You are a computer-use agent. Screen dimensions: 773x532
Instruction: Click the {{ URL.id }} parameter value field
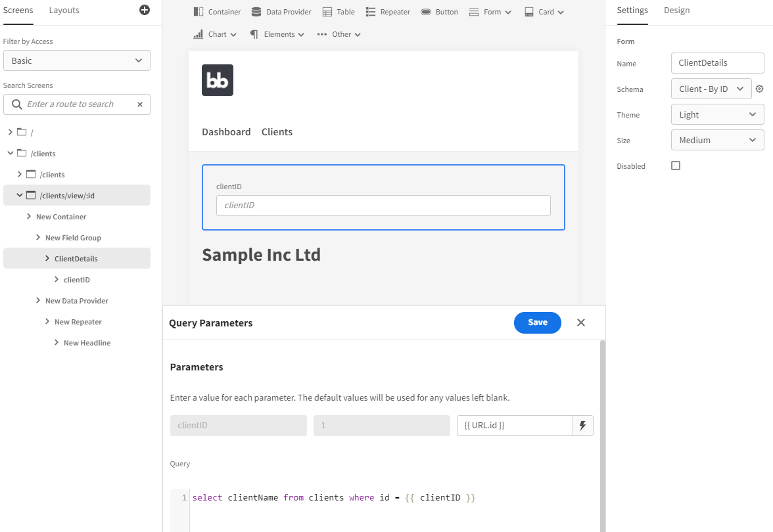(x=515, y=426)
